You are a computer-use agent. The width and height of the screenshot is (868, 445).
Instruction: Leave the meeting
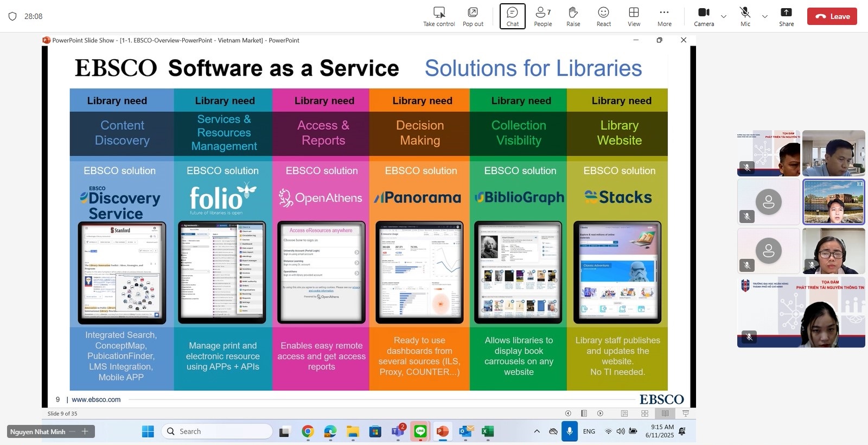coord(832,16)
